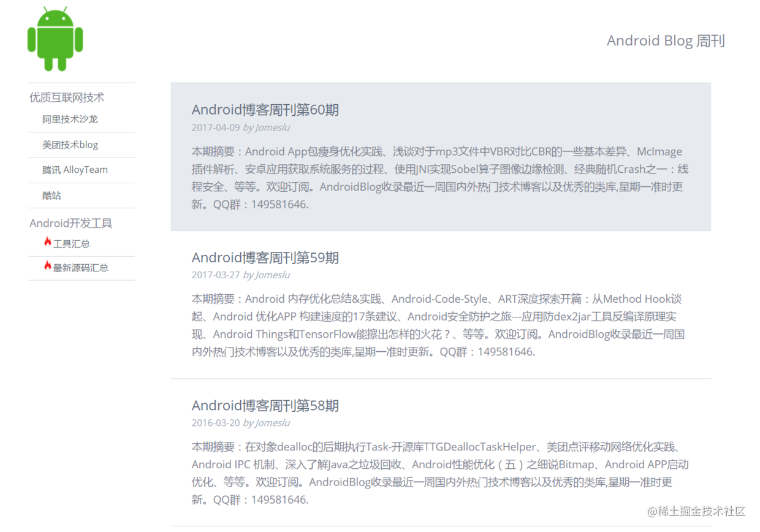Open the 美团技术blog sidebar link
The height and width of the screenshot is (532, 760).
tap(70, 145)
